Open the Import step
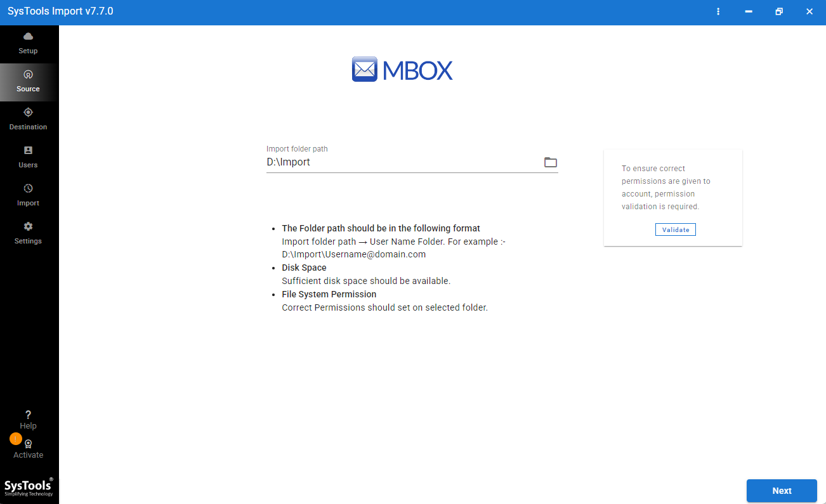826x504 pixels. pos(28,195)
